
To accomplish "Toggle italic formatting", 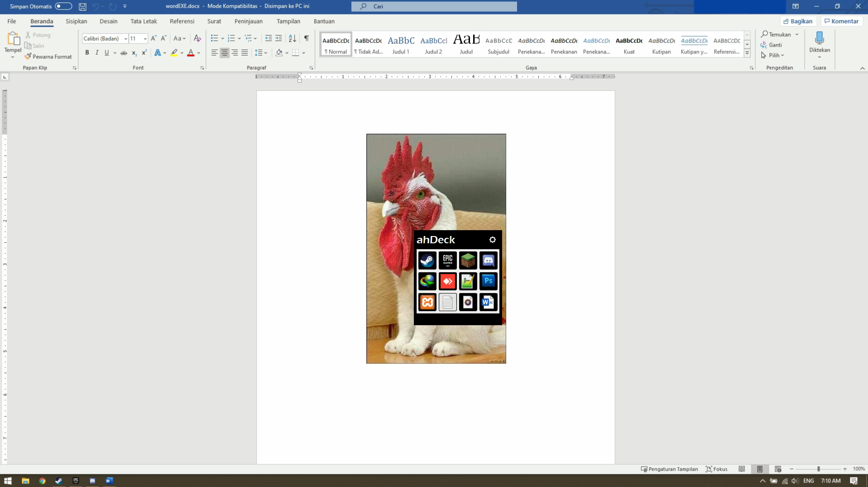I will coord(97,53).
